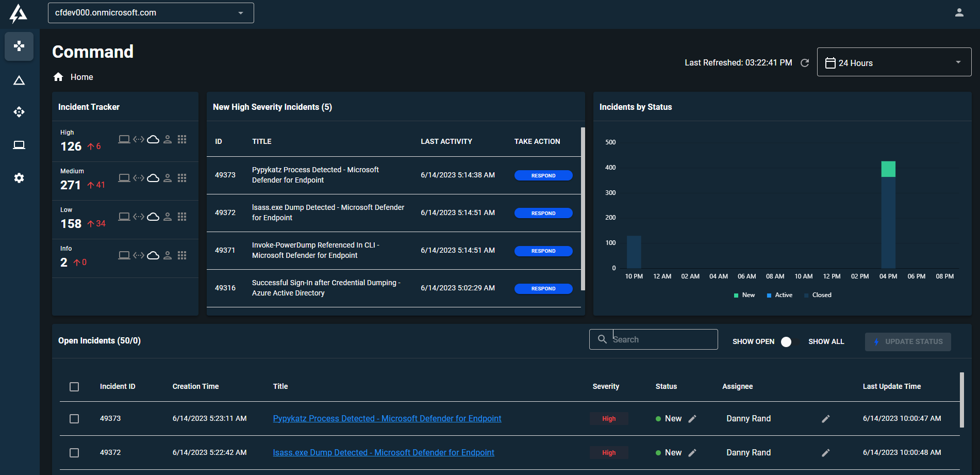Toggle Active series in chart legend

780,295
